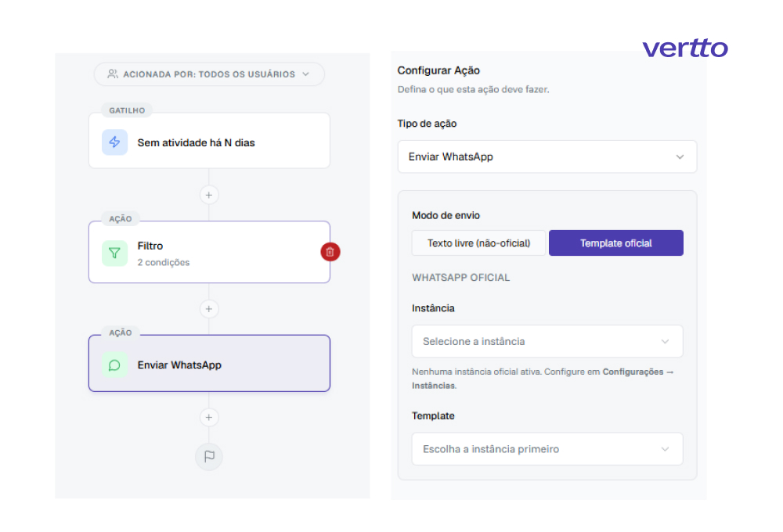The height and width of the screenshot is (532, 783).
Task: Add step below the Enviar WhatsApp action
Action: coord(209,417)
